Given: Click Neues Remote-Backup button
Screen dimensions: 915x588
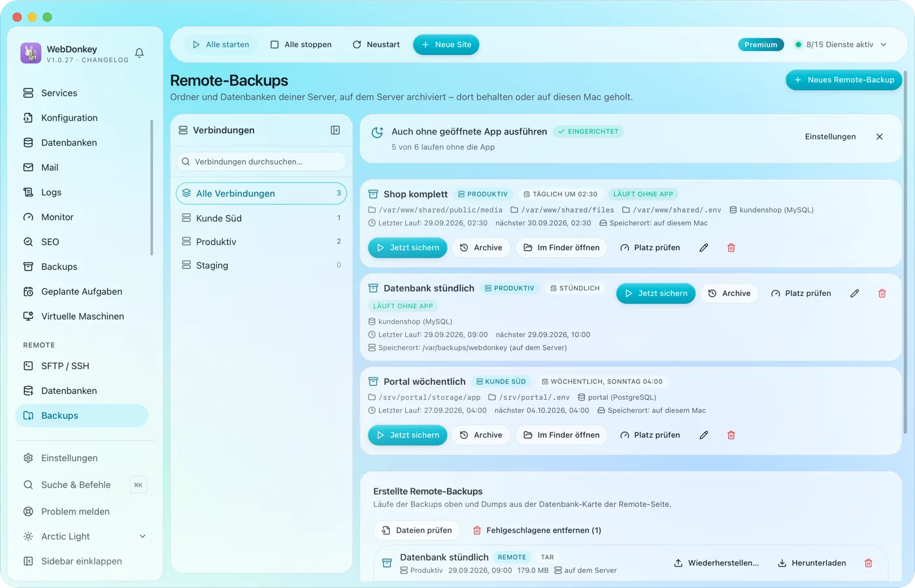Looking at the screenshot, I should [x=844, y=80].
